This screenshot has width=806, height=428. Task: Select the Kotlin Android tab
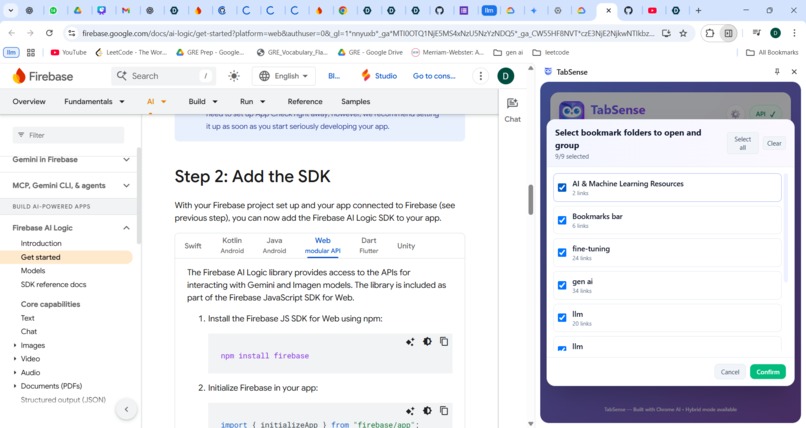click(x=232, y=246)
